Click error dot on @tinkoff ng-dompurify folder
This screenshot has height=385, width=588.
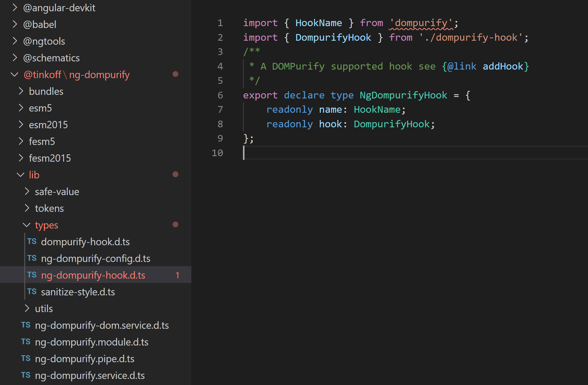click(x=175, y=74)
